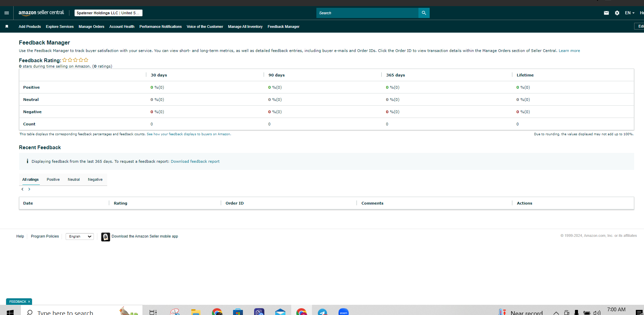The width and height of the screenshot is (644, 315).
Task: Open the Windows Start menu
Action: click(10, 312)
